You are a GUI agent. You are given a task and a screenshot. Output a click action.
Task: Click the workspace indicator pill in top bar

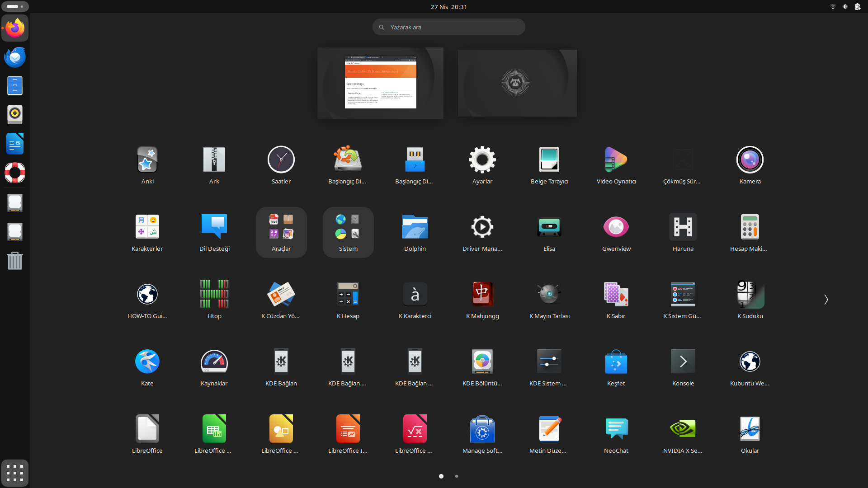pos(15,7)
